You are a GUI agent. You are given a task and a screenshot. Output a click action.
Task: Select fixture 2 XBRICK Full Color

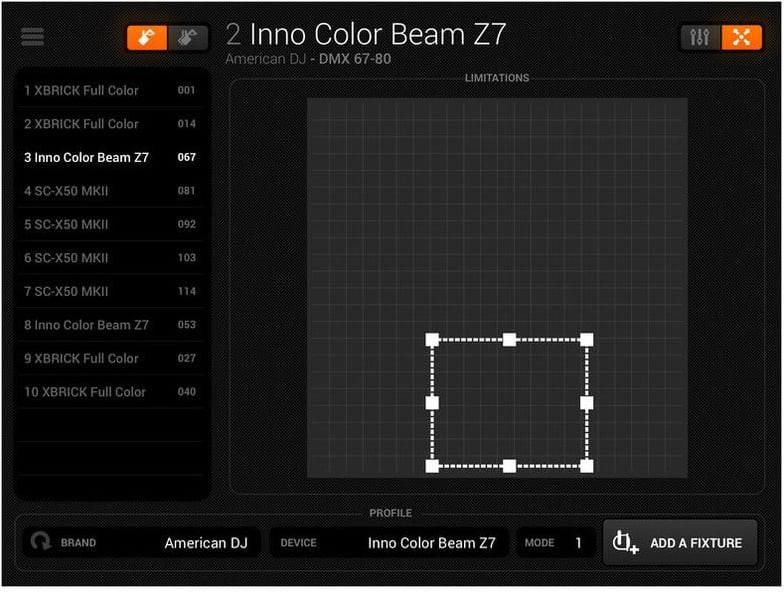point(110,124)
